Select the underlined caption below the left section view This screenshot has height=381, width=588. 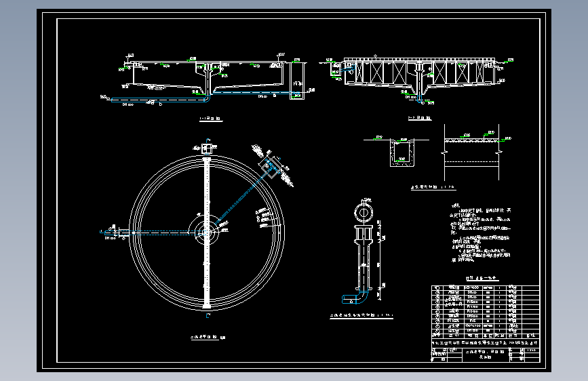tap(210, 119)
